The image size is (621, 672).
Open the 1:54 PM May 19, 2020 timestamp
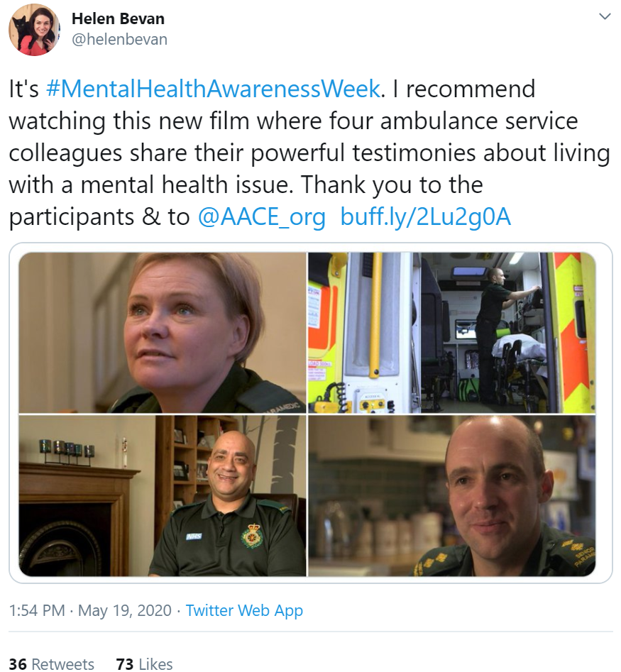pos(90,610)
